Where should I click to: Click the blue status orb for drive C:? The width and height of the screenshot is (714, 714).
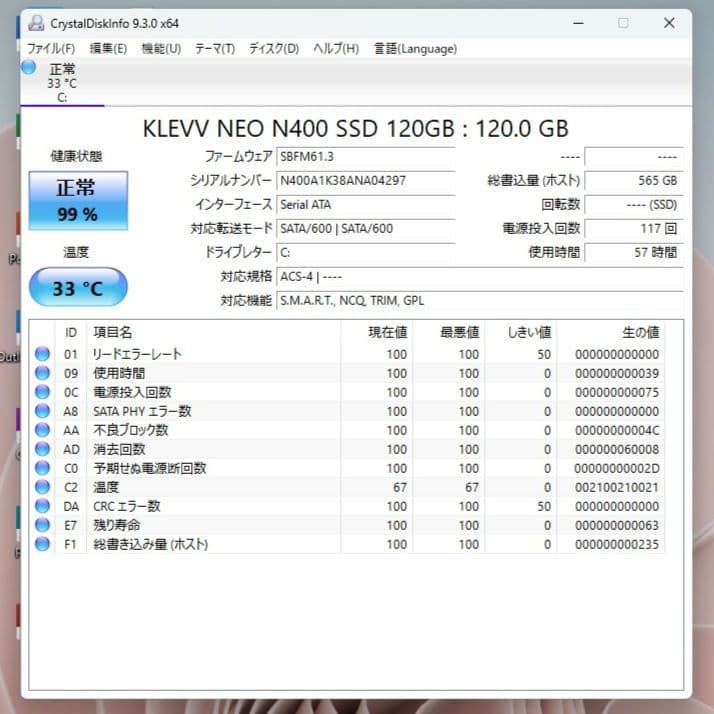[29, 68]
